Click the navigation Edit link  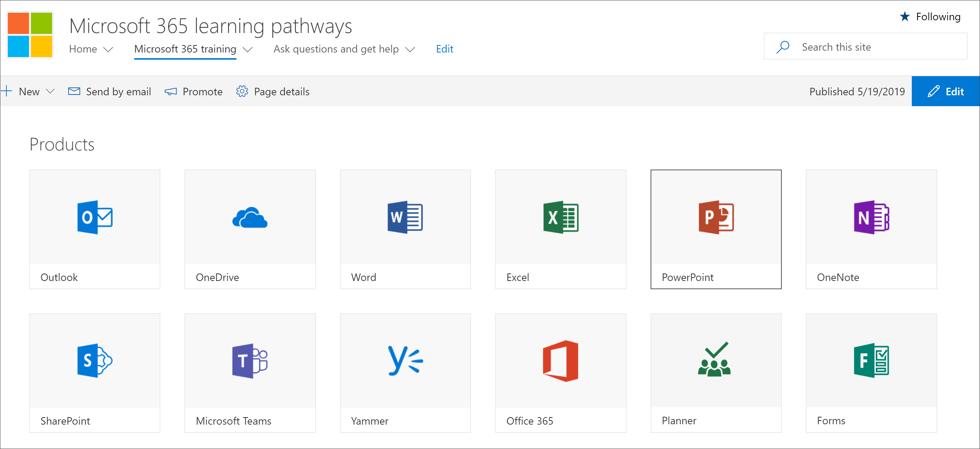pyautogui.click(x=444, y=49)
